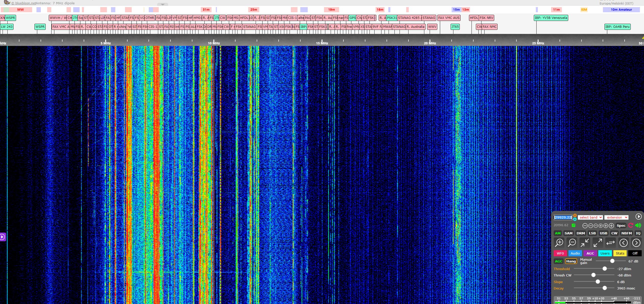Open the extension dropdown
The height and width of the screenshot is (304, 644).
tap(616, 217)
